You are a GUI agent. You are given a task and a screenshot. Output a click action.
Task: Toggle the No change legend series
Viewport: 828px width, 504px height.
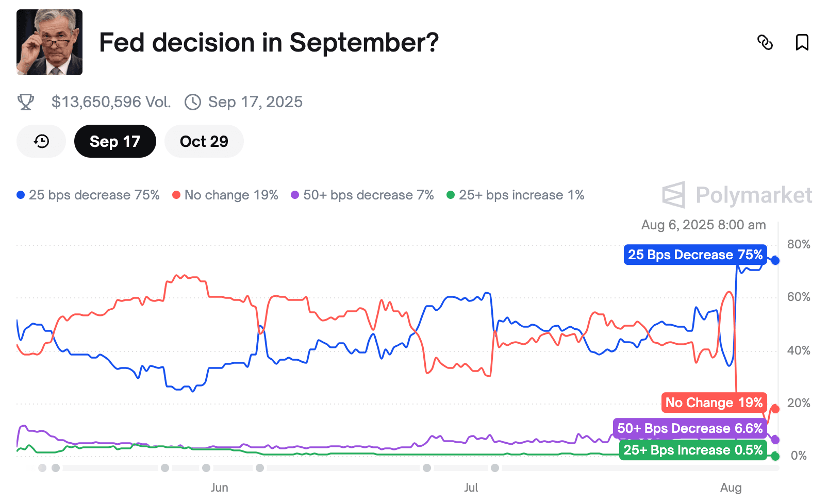click(x=225, y=195)
